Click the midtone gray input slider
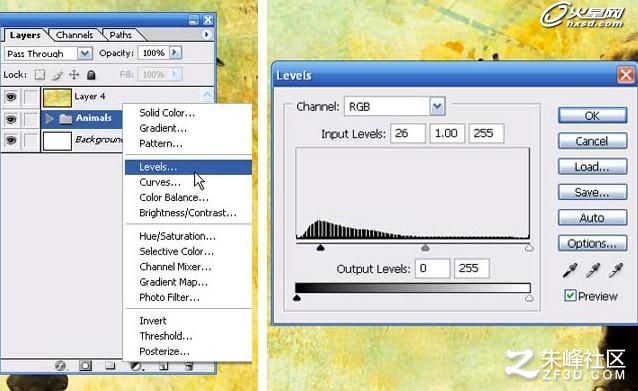 [425, 247]
